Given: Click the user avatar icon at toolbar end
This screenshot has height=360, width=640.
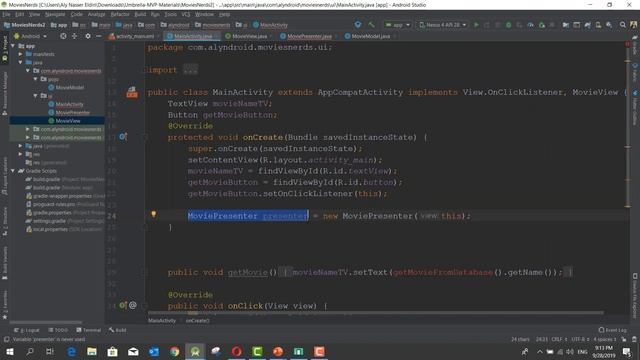Looking at the screenshot, I should (x=634, y=25).
